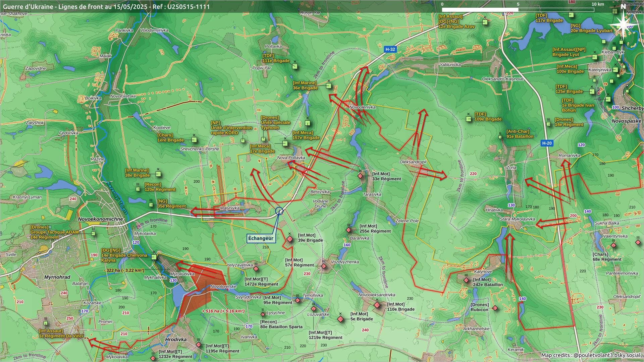The image size is (644, 362).
Task: Select the Rubicon drones unit marker
Action: 495,308
